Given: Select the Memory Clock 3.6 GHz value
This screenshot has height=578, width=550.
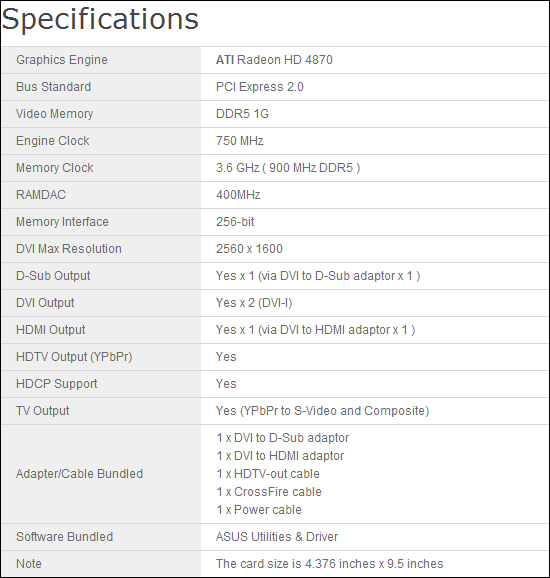Looking at the screenshot, I should 288,168.
